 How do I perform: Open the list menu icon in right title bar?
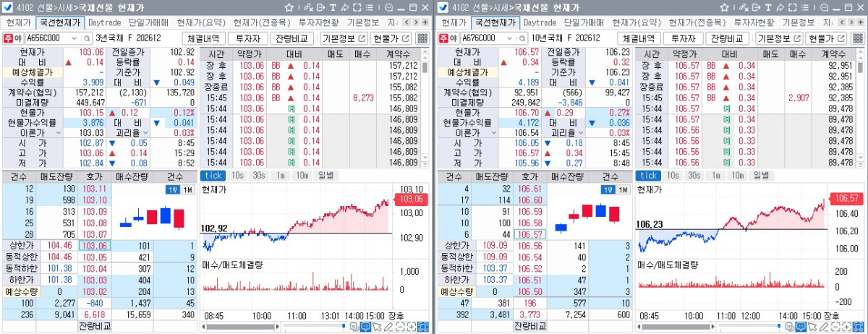point(804,7)
